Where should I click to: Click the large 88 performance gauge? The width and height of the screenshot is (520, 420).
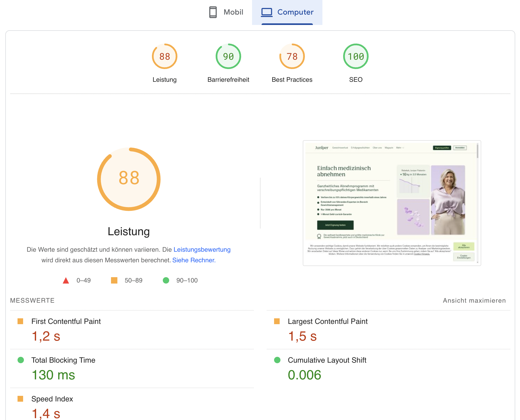129,179
